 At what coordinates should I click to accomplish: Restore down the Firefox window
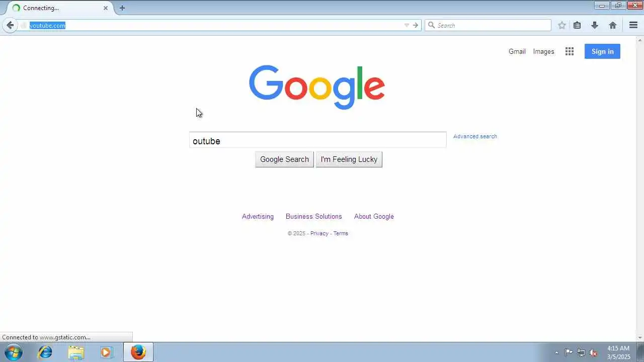point(618,6)
